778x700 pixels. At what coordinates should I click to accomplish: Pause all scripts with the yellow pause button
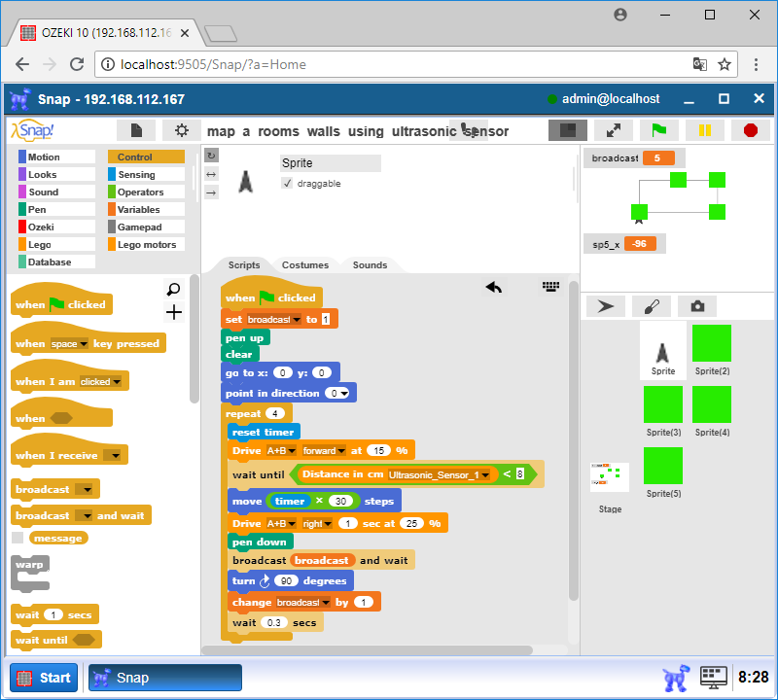(x=704, y=130)
